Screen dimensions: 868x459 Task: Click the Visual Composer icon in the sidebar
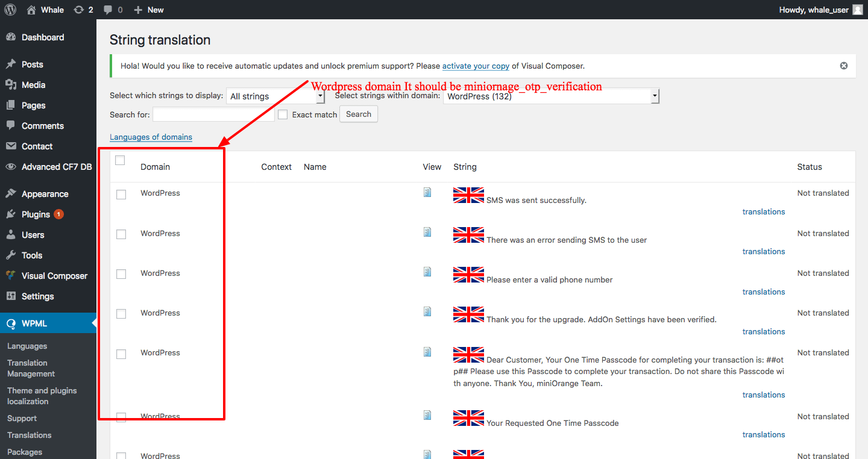point(13,276)
